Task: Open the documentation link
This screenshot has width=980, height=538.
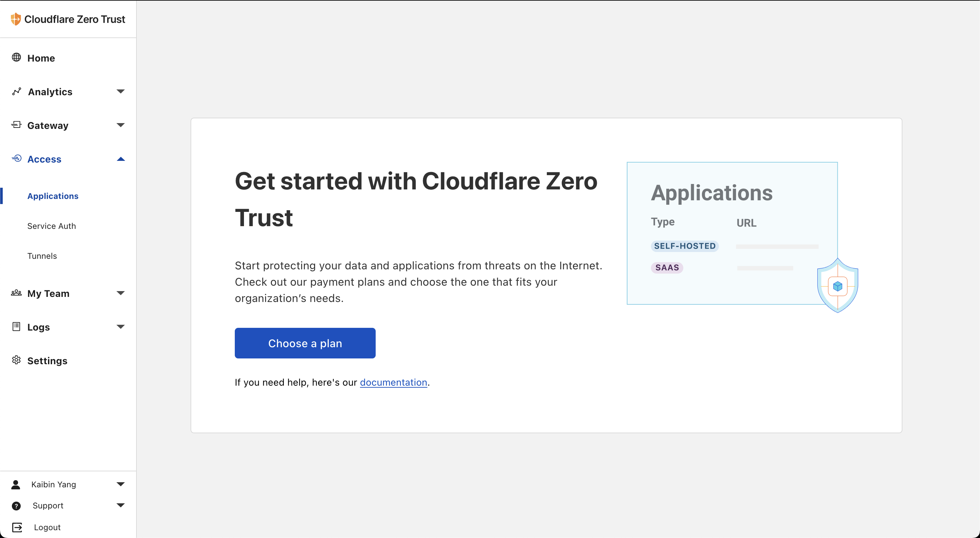Action: [393, 382]
